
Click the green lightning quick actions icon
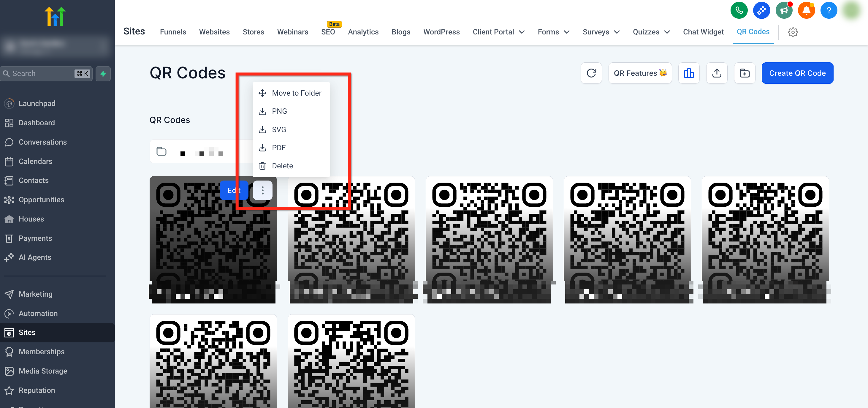(x=103, y=74)
